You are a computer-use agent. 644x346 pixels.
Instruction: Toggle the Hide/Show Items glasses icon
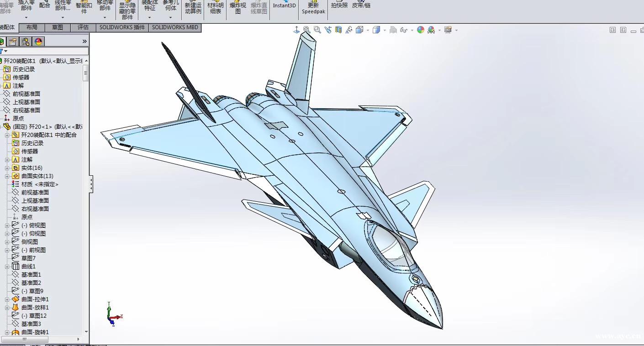coord(403,30)
